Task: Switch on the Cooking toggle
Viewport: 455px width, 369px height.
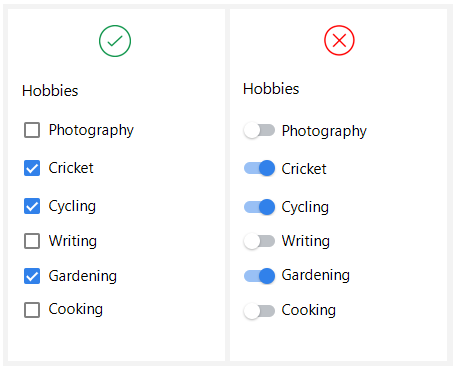Action: (259, 311)
